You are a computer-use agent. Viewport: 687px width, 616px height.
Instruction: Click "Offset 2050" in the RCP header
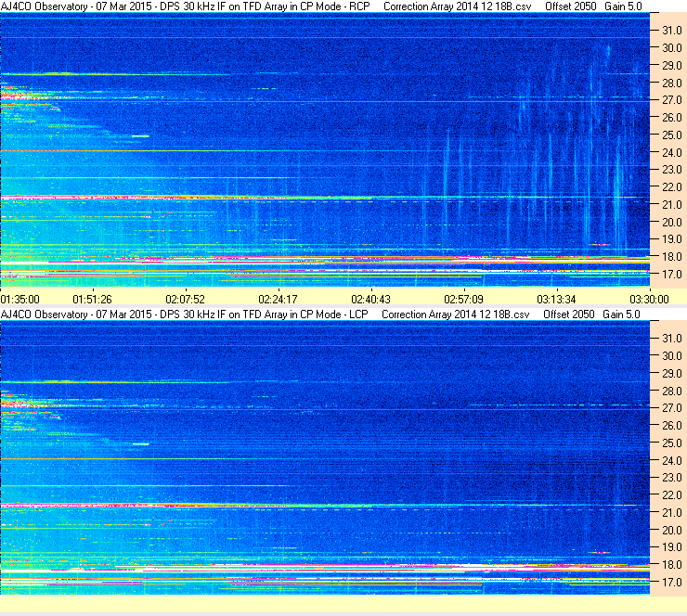click(570, 6)
